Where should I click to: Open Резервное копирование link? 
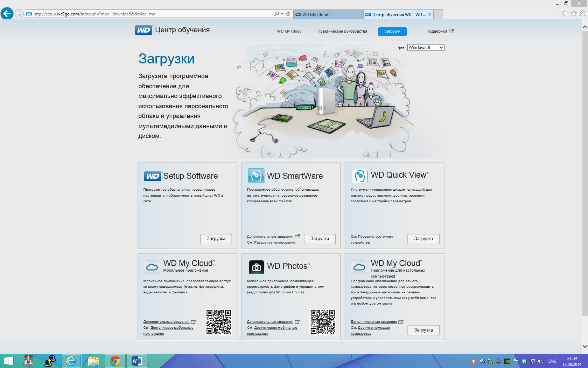click(x=275, y=243)
